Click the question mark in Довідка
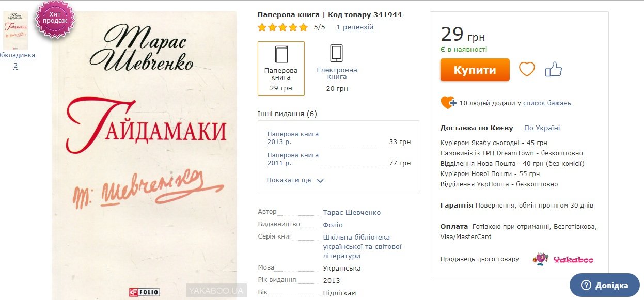 point(586,286)
